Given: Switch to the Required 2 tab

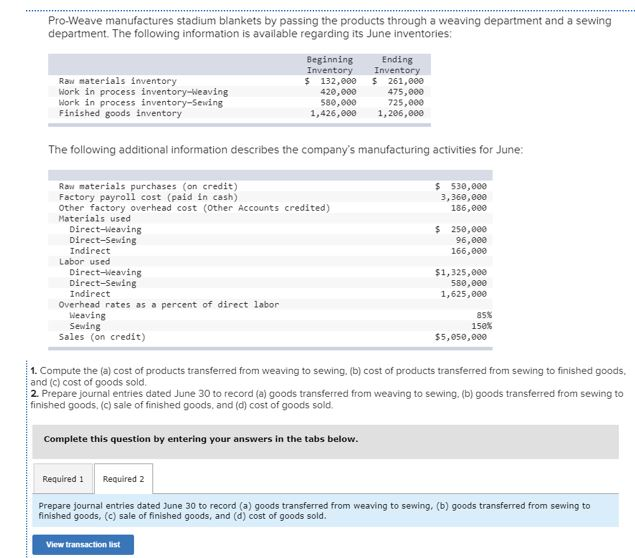Looking at the screenshot, I should coord(124,479).
